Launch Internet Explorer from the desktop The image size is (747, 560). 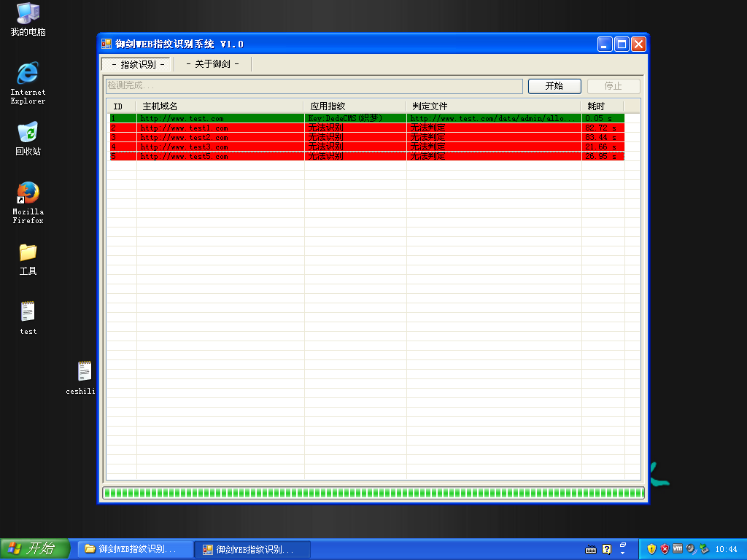click(x=28, y=83)
